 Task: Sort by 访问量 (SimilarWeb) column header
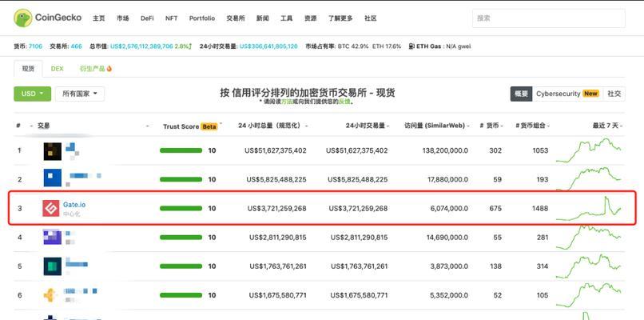click(436, 126)
